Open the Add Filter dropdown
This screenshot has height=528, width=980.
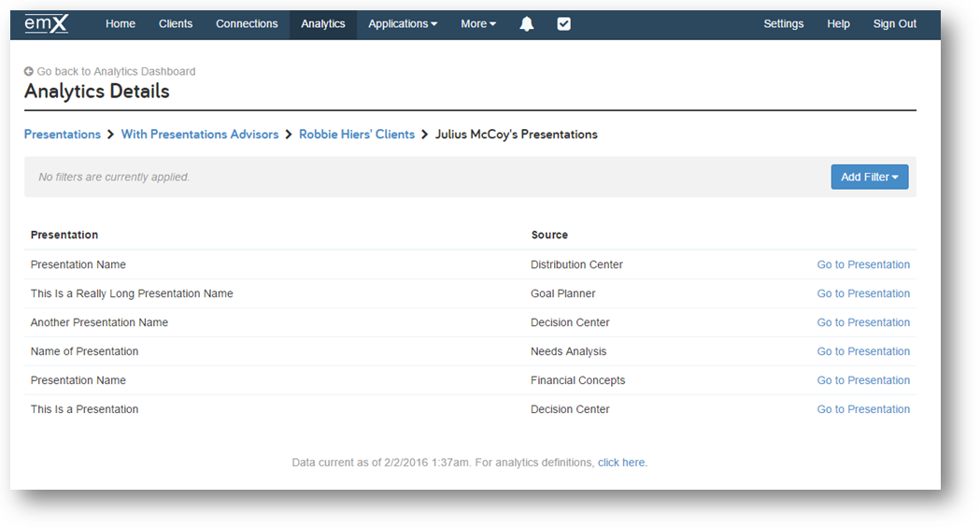point(870,177)
